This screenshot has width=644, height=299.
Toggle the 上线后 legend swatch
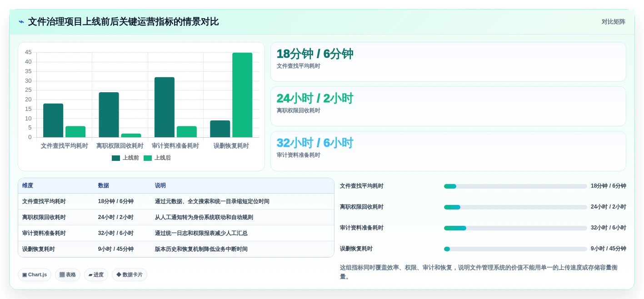pos(148,158)
